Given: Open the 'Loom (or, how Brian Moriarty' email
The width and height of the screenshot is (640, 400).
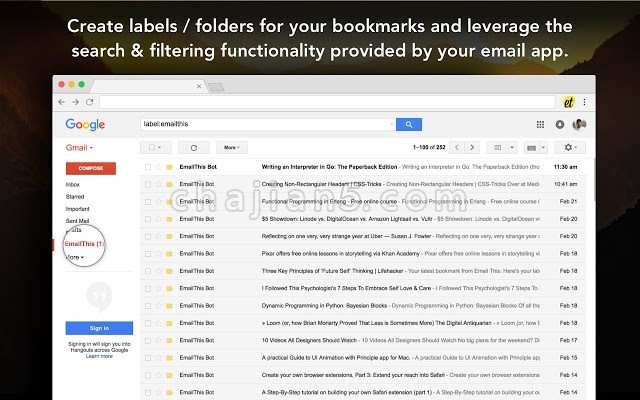Looking at the screenshot, I should click(362, 323).
